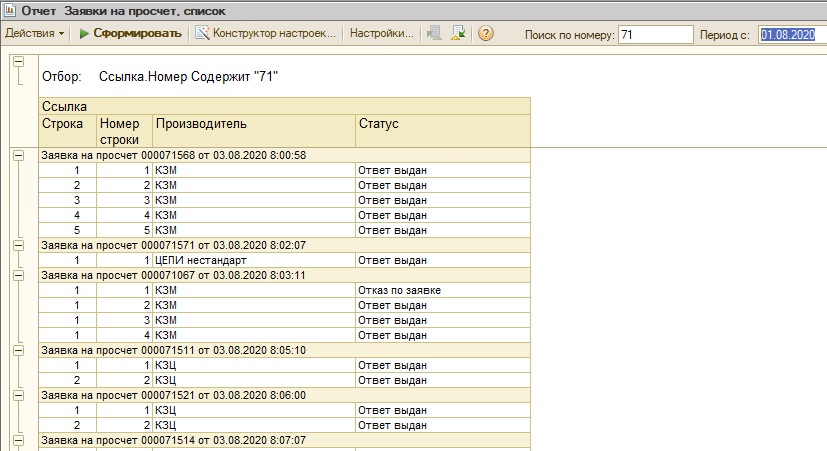Viewport: 827px width, 451px height.
Task: Open the Настройки dialog
Action: click(382, 33)
